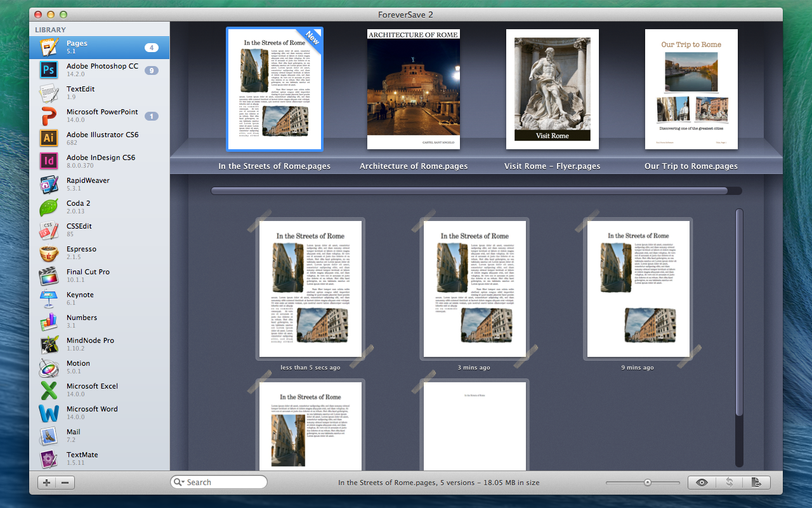Click the restore version arrows button
Viewport: 812px width, 508px height.
pos(730,483)
